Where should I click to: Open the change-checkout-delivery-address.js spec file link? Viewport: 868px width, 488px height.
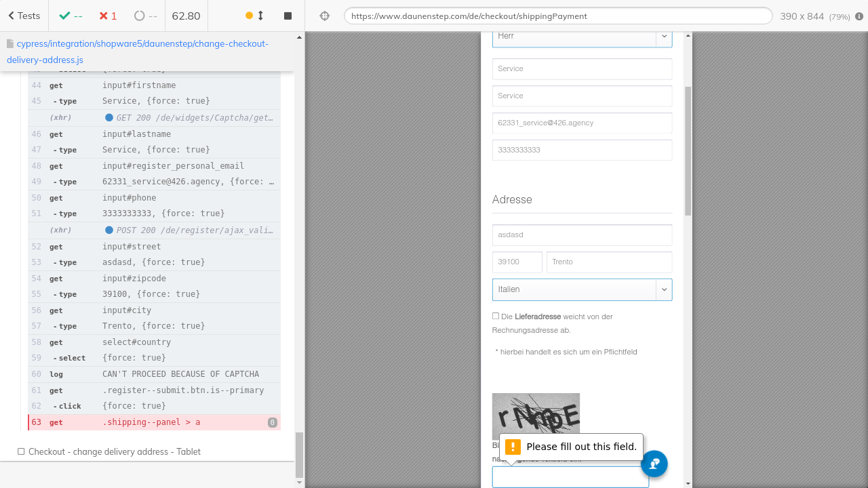coord(138,52)
